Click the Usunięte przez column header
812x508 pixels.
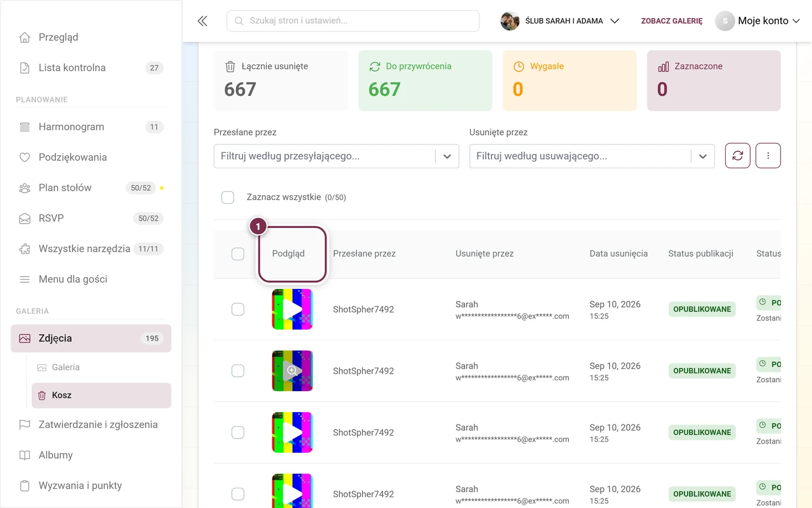pos(484,254)
